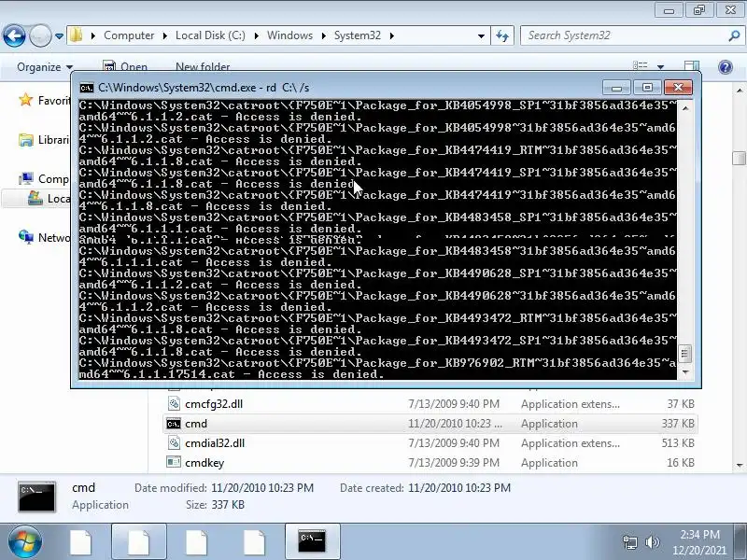This screenshot has height=560, width=747.
Task: Expand the arrow after System32 breadcrumb
Action: coord(391,35)
